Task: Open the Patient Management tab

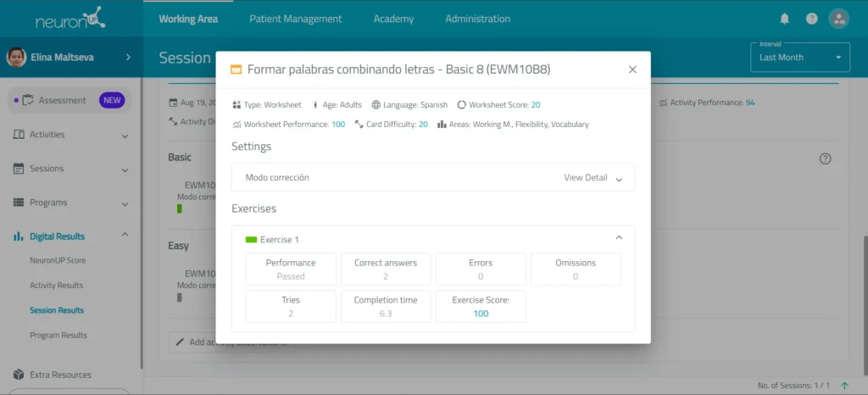Action: coord(296,19)
